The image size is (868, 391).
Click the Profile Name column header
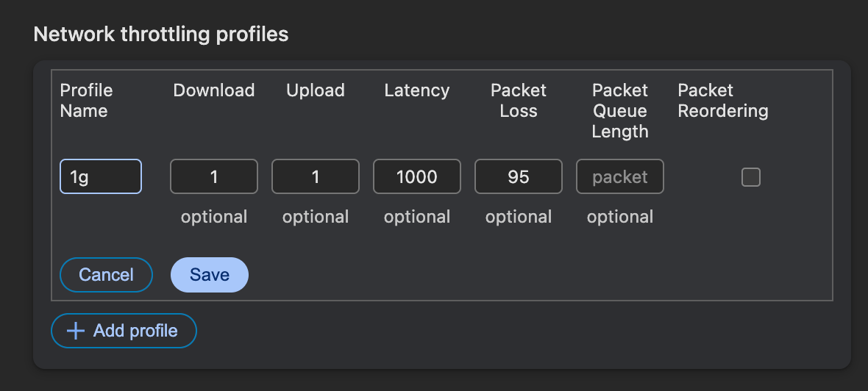86,101
